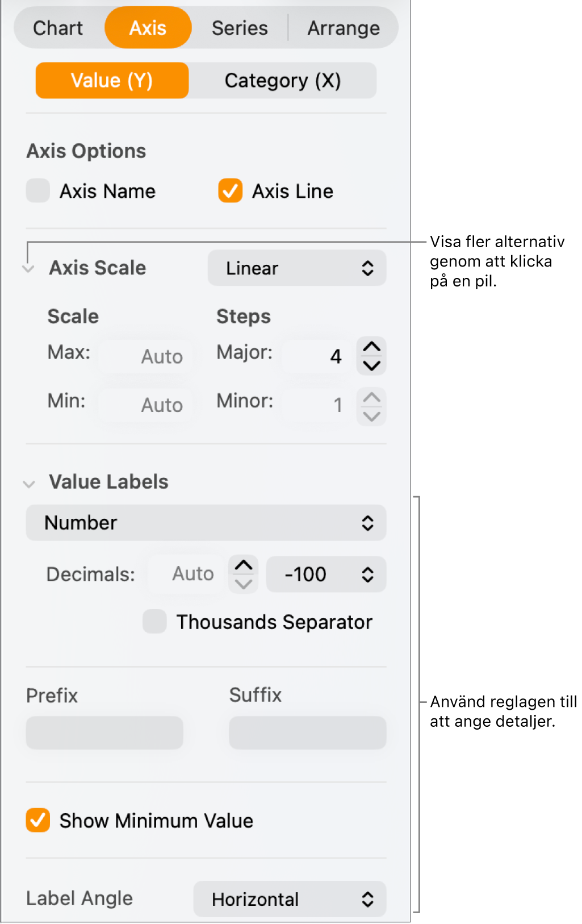Decrease the Minor steps value
Screen dimensions: 582x924
[371, 416]
